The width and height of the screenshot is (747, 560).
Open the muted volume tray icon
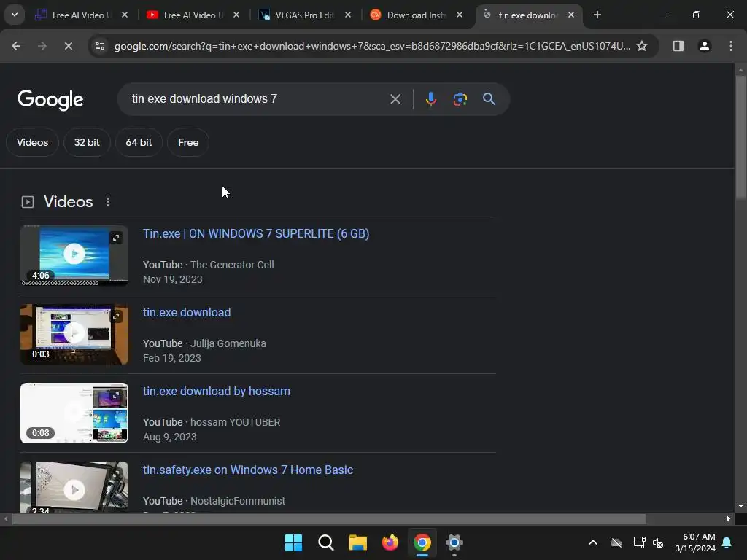click(x=659, y=542)
